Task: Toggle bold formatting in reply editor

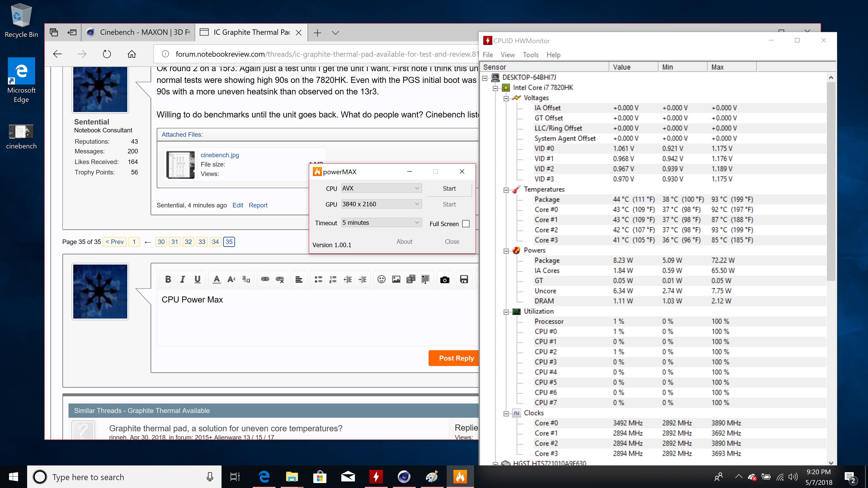Action: coord(168,279)
